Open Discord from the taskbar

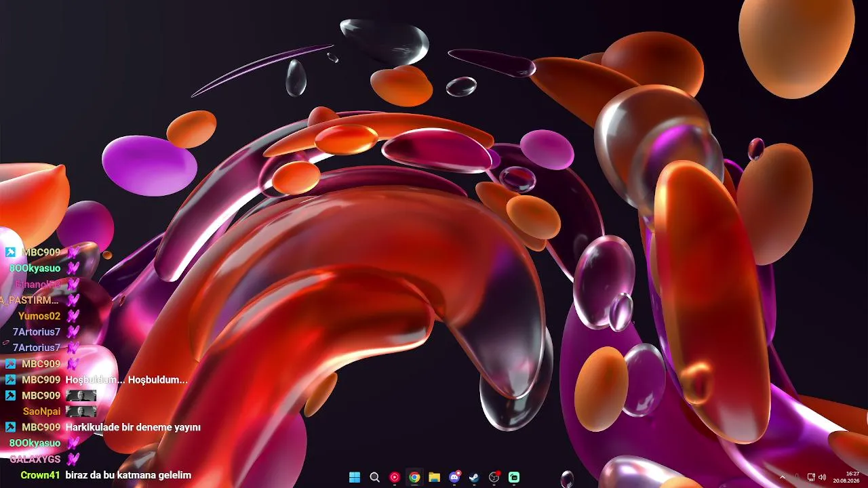pyautogui.click(x=454, y=477)
